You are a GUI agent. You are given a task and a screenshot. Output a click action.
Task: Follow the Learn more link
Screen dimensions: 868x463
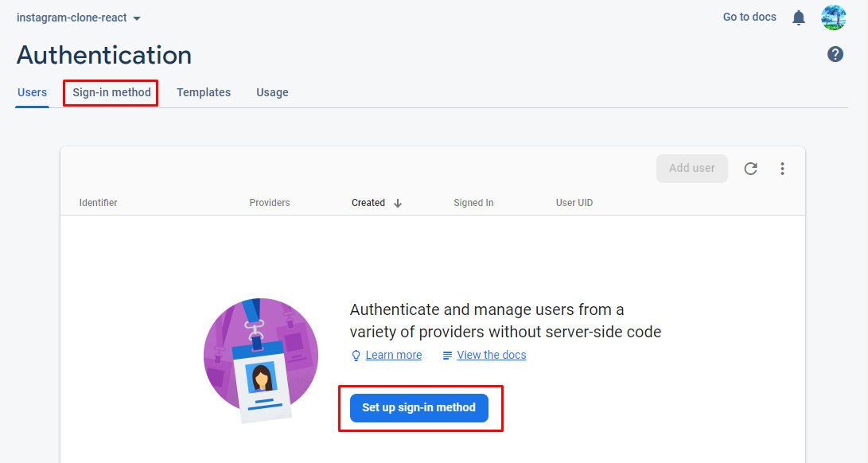tap(393, 355)
